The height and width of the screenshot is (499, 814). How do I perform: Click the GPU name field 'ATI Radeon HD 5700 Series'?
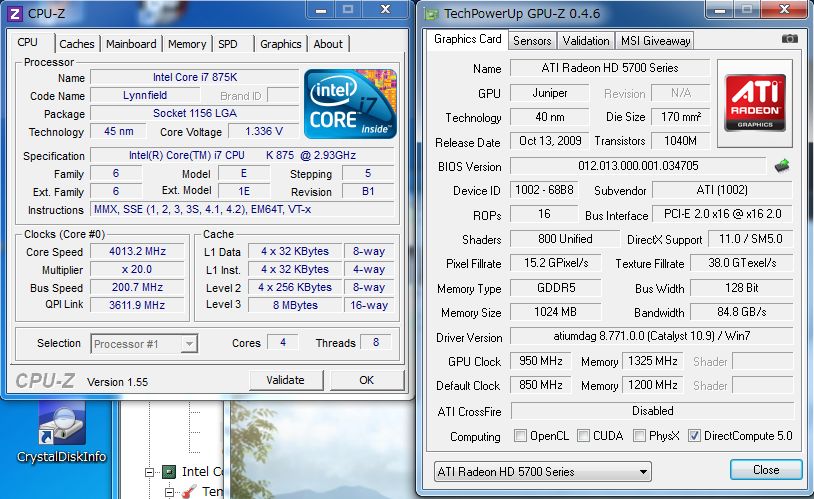click(x=610, y=68)
